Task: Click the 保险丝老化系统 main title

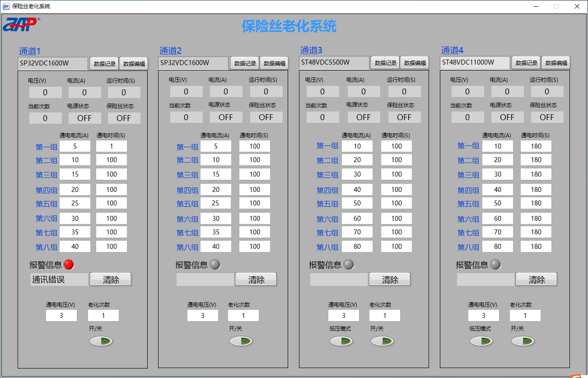Action: [289, 26]
